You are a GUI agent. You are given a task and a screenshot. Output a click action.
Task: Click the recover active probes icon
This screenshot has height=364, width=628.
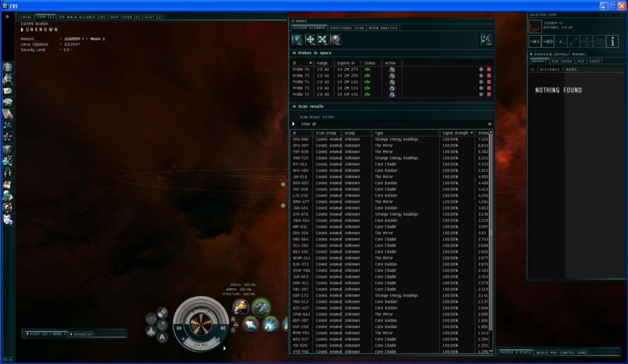pyautogui.click(x=310, y=39)
